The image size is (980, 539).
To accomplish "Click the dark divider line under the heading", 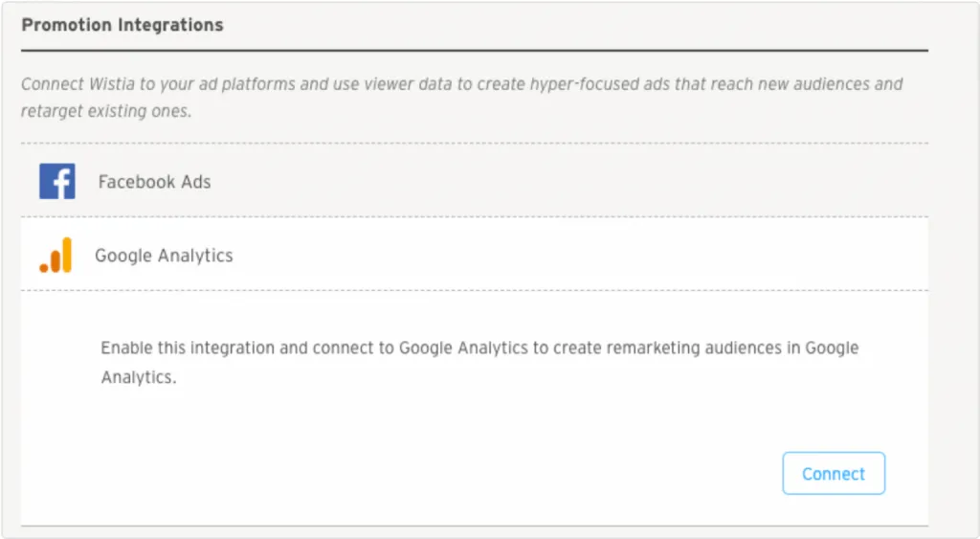I will (x=475, y=51).
